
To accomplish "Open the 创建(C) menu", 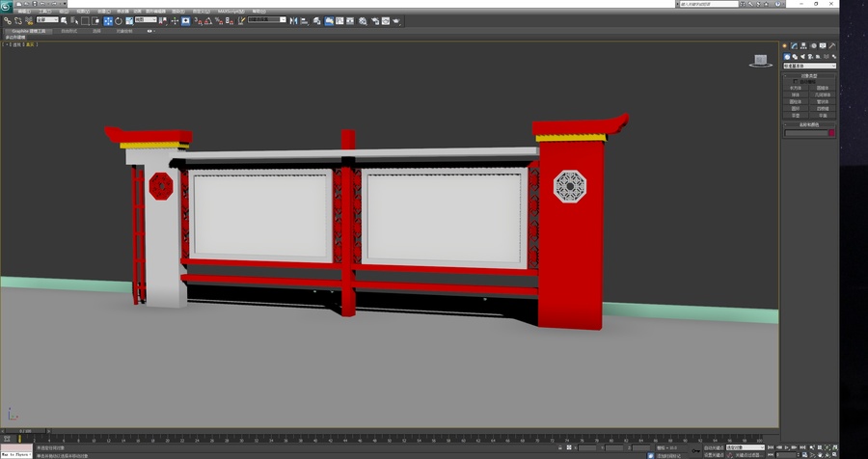I will tap(103, 11).
